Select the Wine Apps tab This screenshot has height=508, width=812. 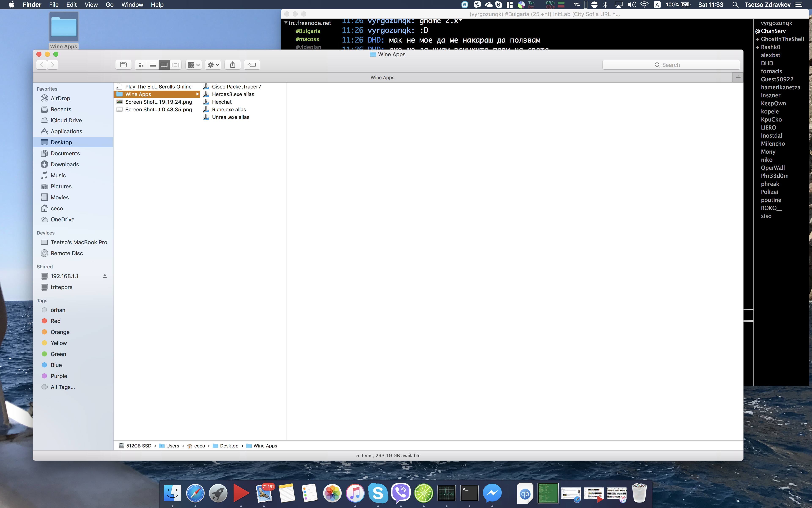pyautogui.click(x=382, y=78)
